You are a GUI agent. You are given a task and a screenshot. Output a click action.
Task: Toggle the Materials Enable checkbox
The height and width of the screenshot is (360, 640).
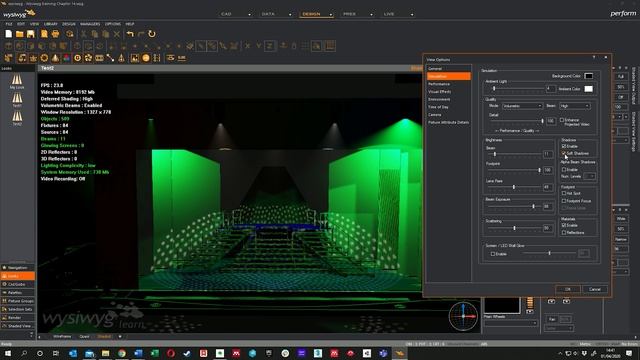pyautogui.click(x=564, y=225)
